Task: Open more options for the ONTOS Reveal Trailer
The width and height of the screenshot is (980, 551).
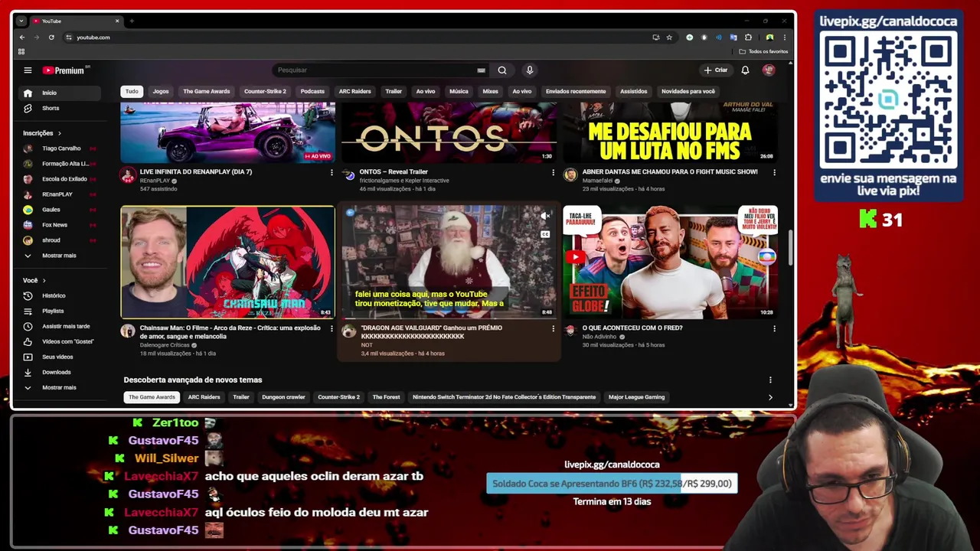Action: (x=553, y=173)
